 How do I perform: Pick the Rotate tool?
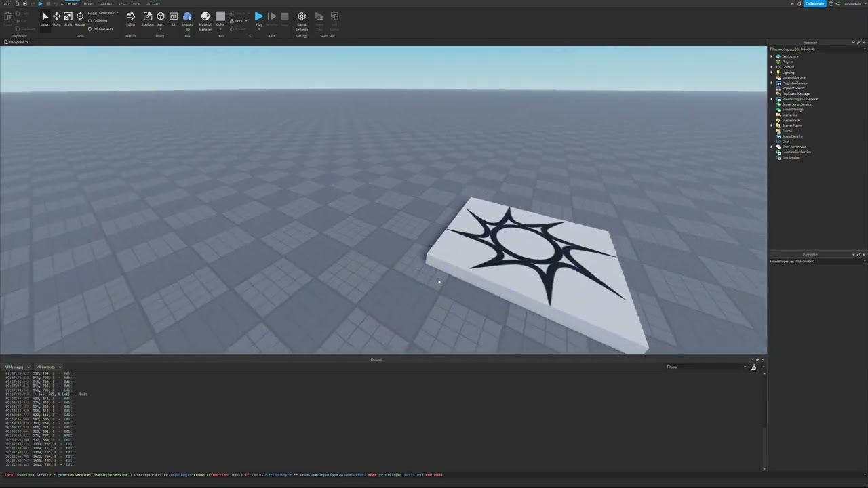click(x=79, y=18)
